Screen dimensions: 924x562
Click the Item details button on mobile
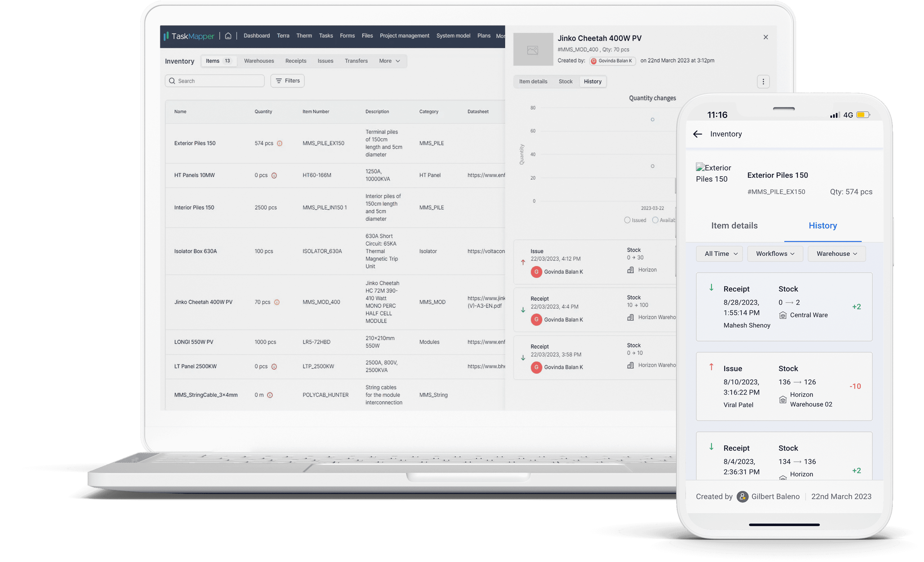coord(734,225)
